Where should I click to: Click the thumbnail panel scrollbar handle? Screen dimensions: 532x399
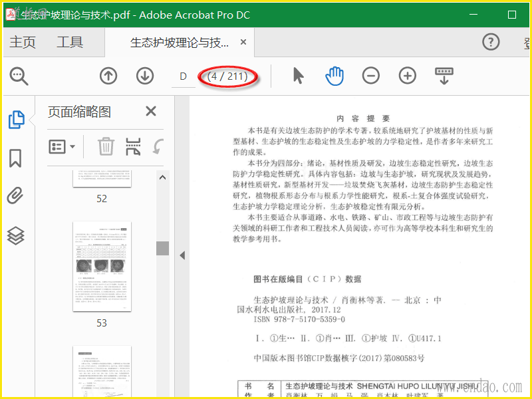(162, 248)
